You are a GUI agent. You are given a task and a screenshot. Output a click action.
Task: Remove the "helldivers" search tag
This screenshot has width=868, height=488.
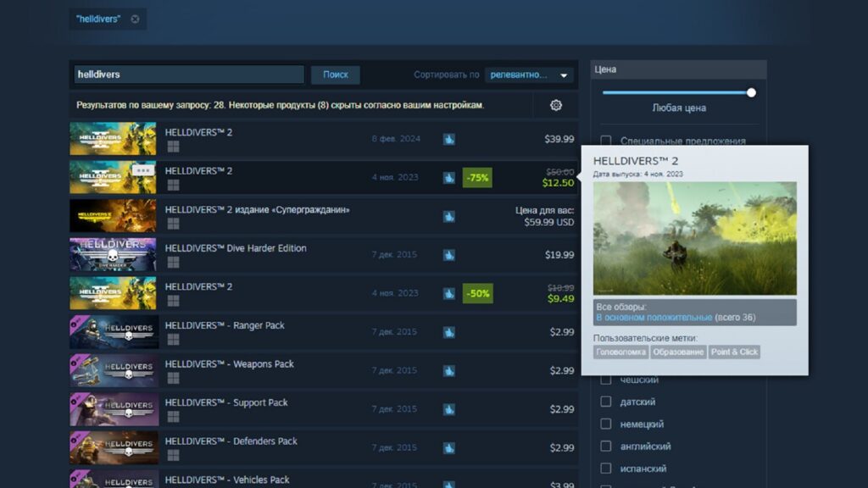[135, 19]
